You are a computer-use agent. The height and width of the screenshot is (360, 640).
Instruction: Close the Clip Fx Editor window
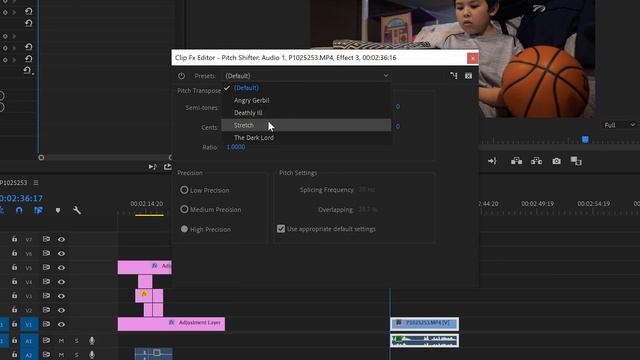(x=472, y=58)
